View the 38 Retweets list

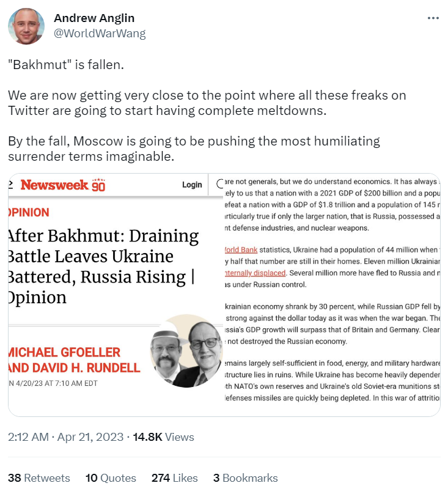tap(39, 478)
